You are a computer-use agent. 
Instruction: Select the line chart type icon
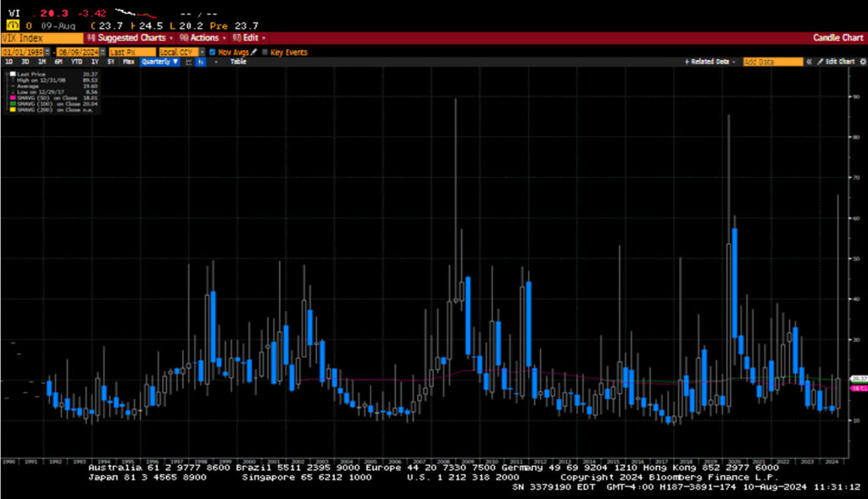coord(188,62)
